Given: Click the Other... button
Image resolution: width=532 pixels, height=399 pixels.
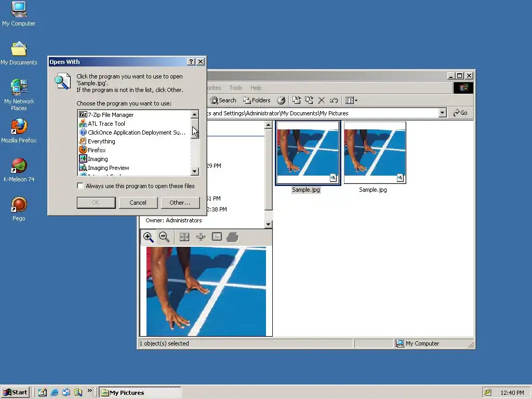Looking at the screenshot, I should [x=180, y=203].
